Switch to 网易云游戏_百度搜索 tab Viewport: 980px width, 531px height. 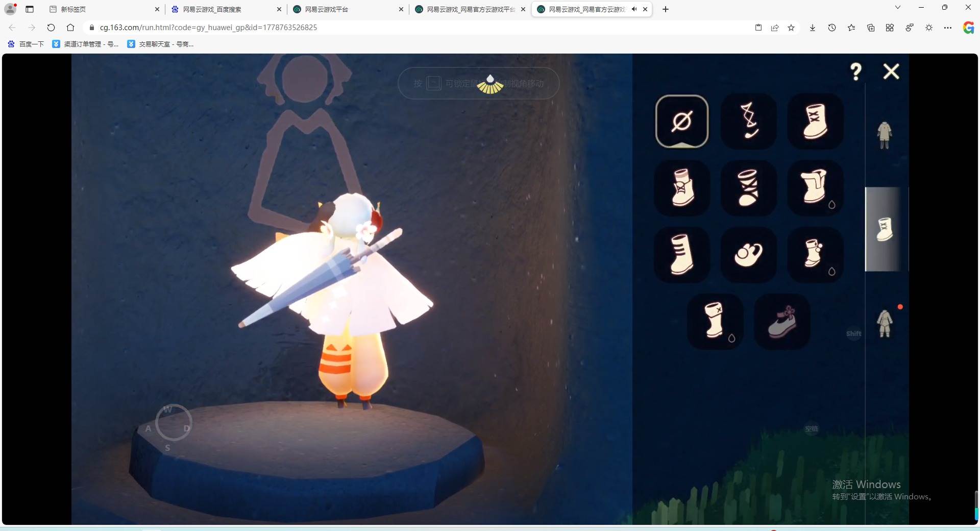tap(227, 9)
